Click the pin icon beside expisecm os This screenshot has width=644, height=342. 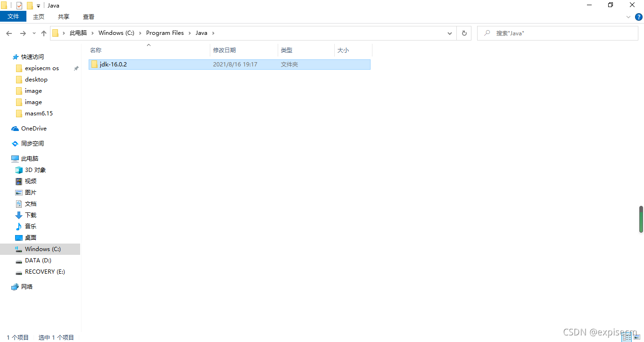(x=76, y=68)
